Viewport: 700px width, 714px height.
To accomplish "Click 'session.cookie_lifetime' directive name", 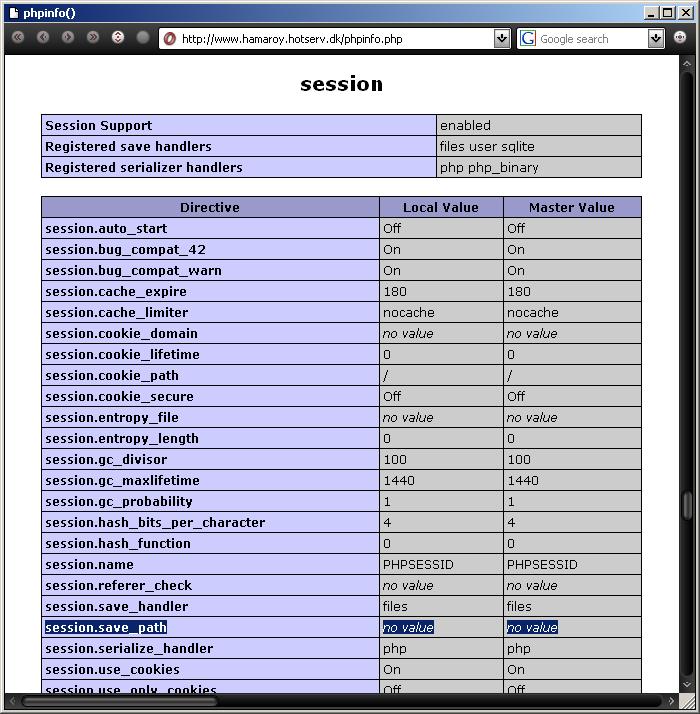I will [x=123, y=354].
